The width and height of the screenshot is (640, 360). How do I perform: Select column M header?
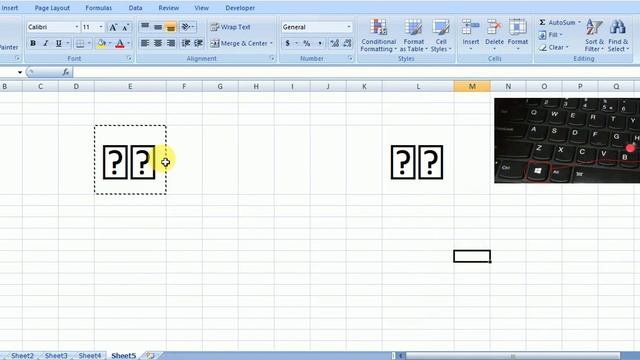coord(472,86)
